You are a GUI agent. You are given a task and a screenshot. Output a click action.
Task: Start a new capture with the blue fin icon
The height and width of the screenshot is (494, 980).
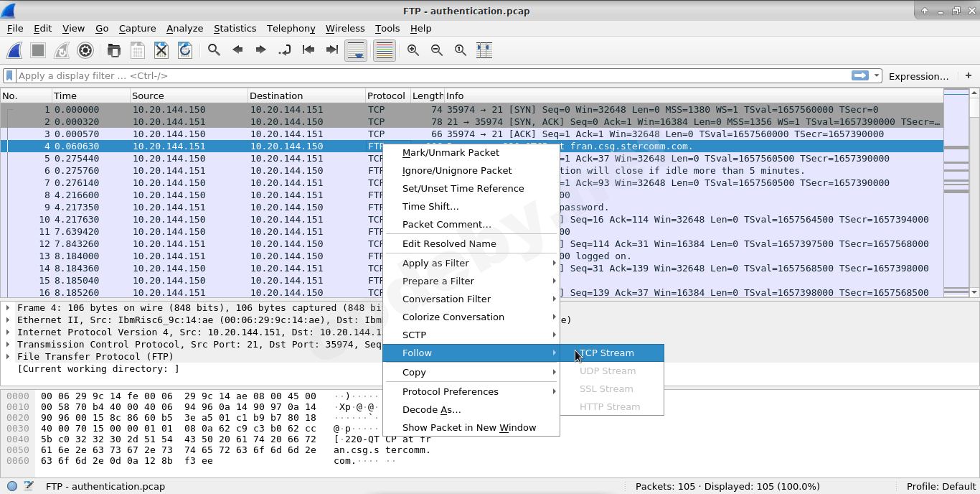coord(13,50)
